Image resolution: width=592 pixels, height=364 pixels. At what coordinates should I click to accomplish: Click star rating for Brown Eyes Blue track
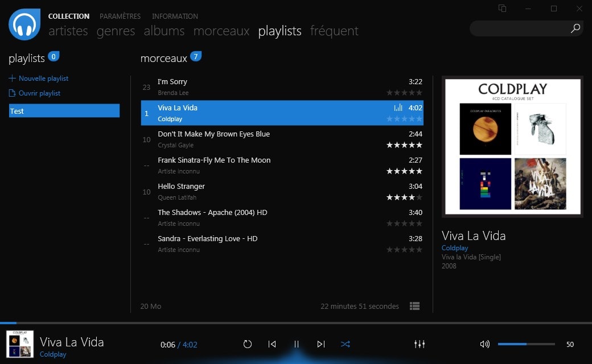coord(404,145)
